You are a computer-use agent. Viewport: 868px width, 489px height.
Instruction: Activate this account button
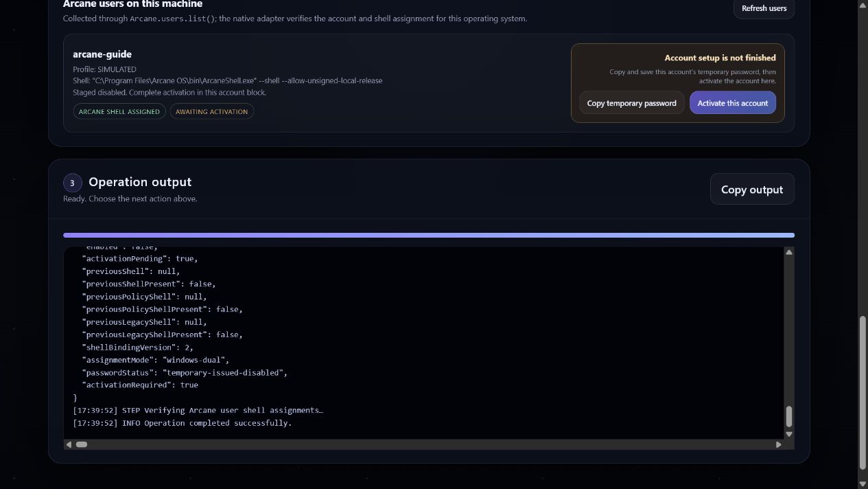point(733,103)
